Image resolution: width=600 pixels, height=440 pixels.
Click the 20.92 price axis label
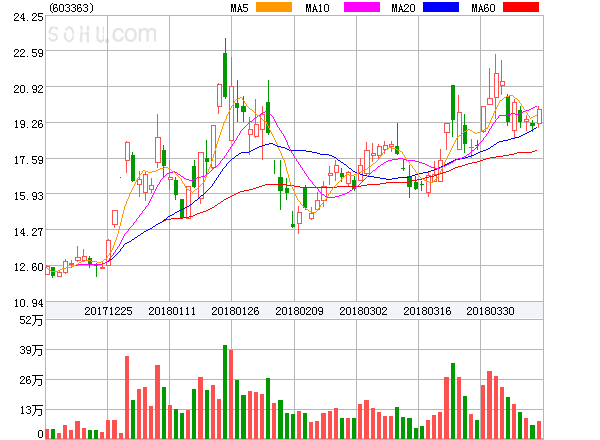[28, 89]
